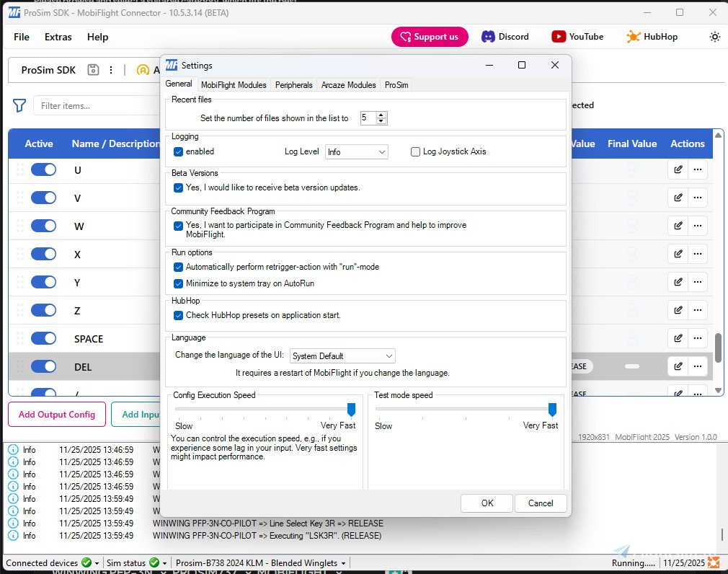The width and height of the screenshot is (728, 574).
Task: Toggle the light/dark theme sun icon
Action: point(714,37)
